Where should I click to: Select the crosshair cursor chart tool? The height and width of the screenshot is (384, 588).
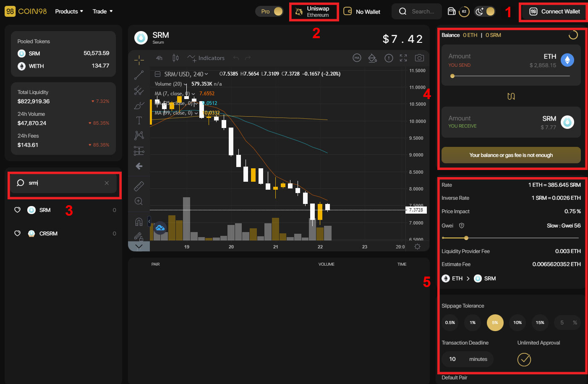139,60
